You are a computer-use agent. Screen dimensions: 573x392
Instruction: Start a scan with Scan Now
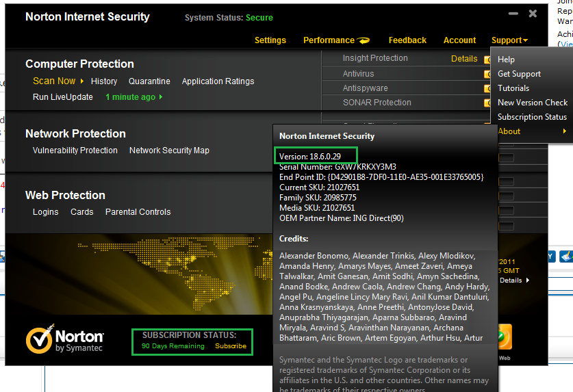tap(54, 81)
